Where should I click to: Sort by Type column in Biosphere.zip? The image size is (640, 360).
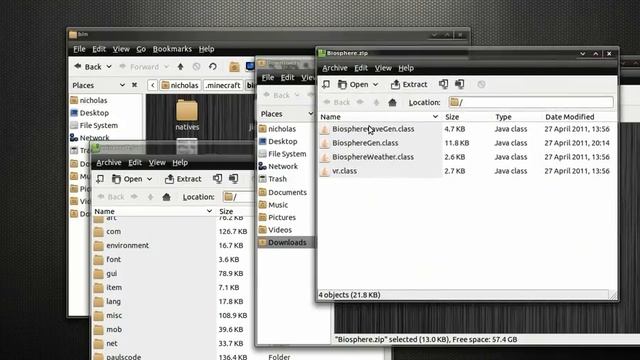tap(503, 117)
